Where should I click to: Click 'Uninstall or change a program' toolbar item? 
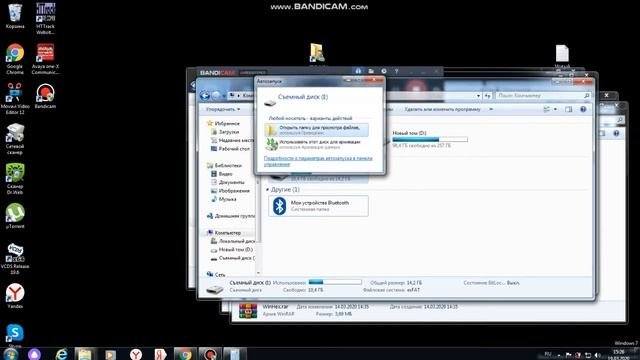(442, 109)
